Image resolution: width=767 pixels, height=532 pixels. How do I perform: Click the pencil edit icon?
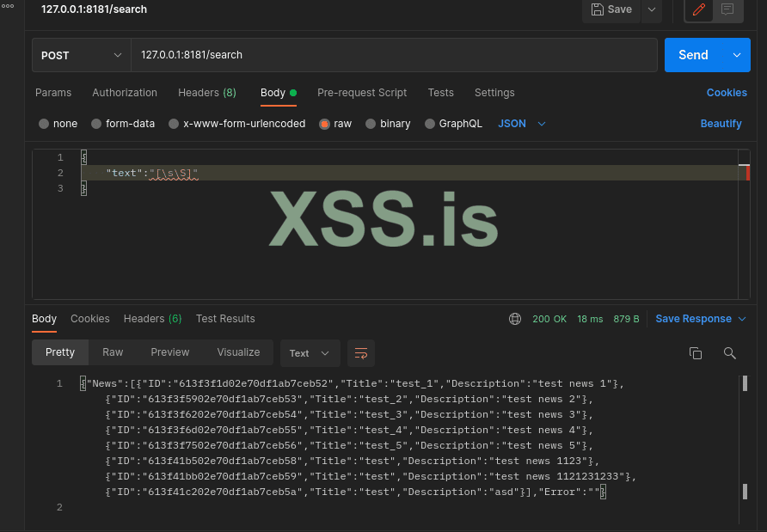point(699,9)
